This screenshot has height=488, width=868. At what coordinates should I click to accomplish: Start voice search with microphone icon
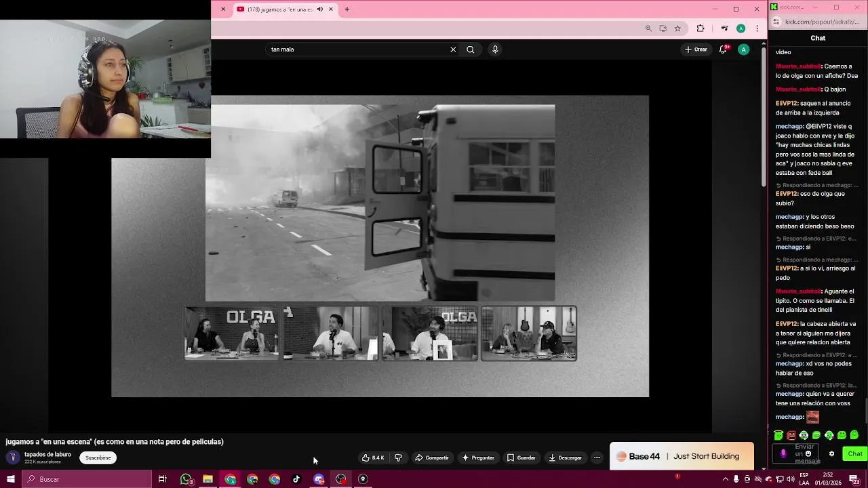(495, 49)
